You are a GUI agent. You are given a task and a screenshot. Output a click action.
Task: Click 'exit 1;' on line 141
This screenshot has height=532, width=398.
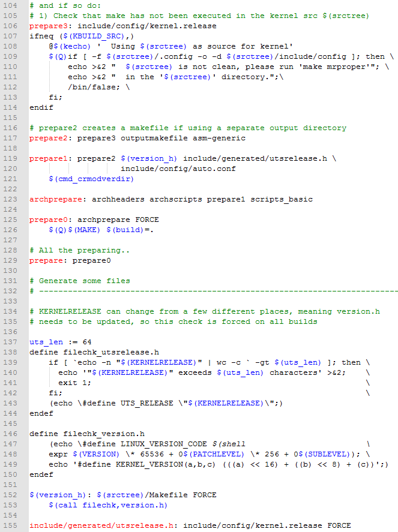74,383
